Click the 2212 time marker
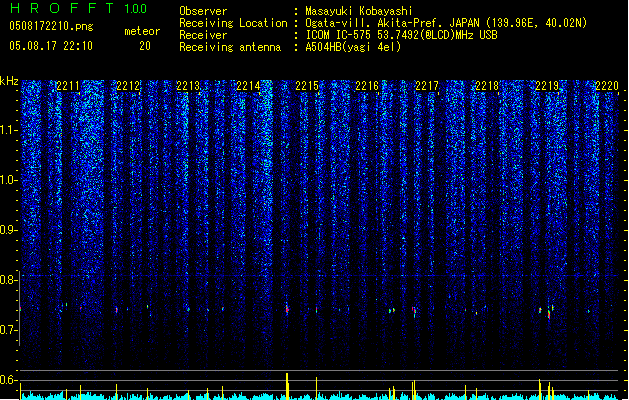The height and width of the screenshot is (400, 629). pyautogui.click(x=128, y=86)
